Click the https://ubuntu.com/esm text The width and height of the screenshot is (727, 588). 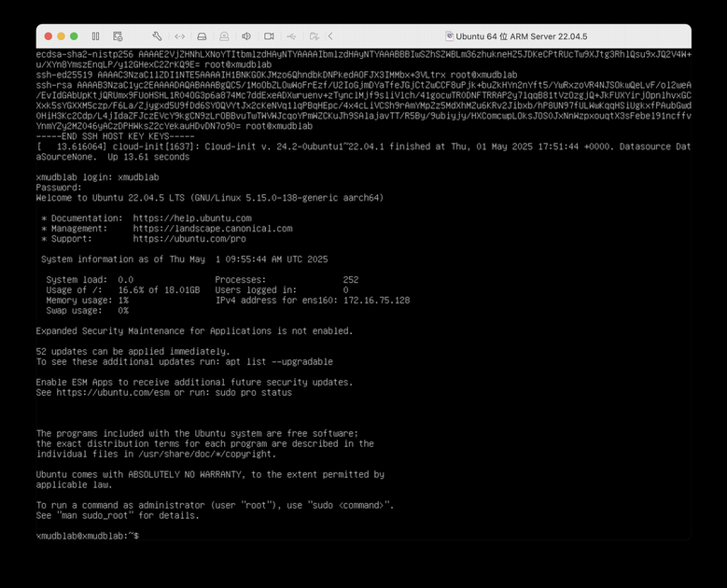113,392
